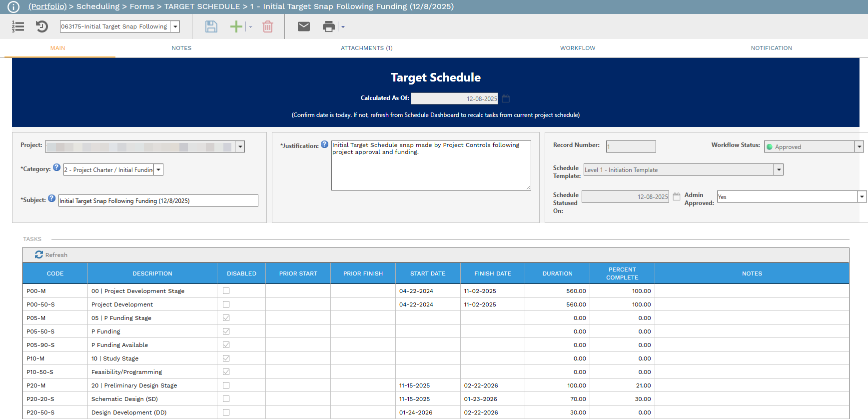Expand the print options arrow
The image size is (868, 419).
pos(343,27)
